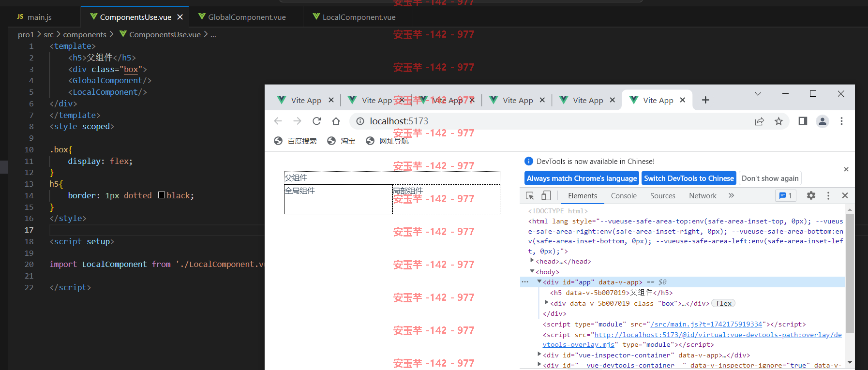Expand the head element node

click(532, 261)
